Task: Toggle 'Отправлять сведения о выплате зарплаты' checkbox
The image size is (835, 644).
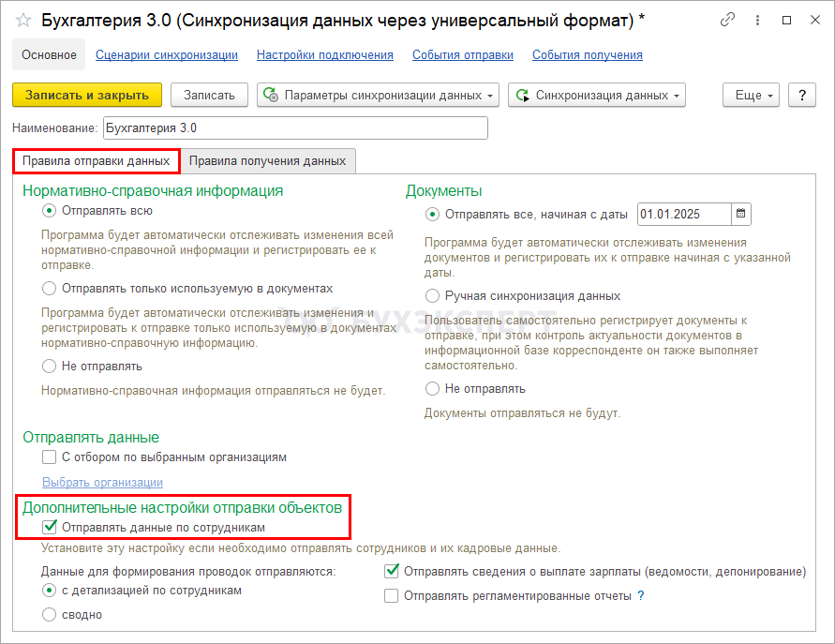Action: 392,572
